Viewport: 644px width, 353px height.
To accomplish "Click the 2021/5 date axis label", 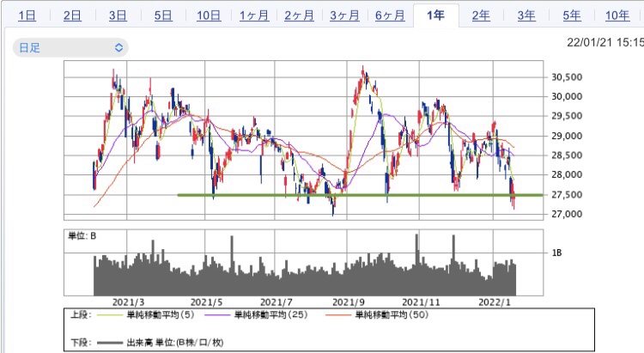I will point(207,302).
